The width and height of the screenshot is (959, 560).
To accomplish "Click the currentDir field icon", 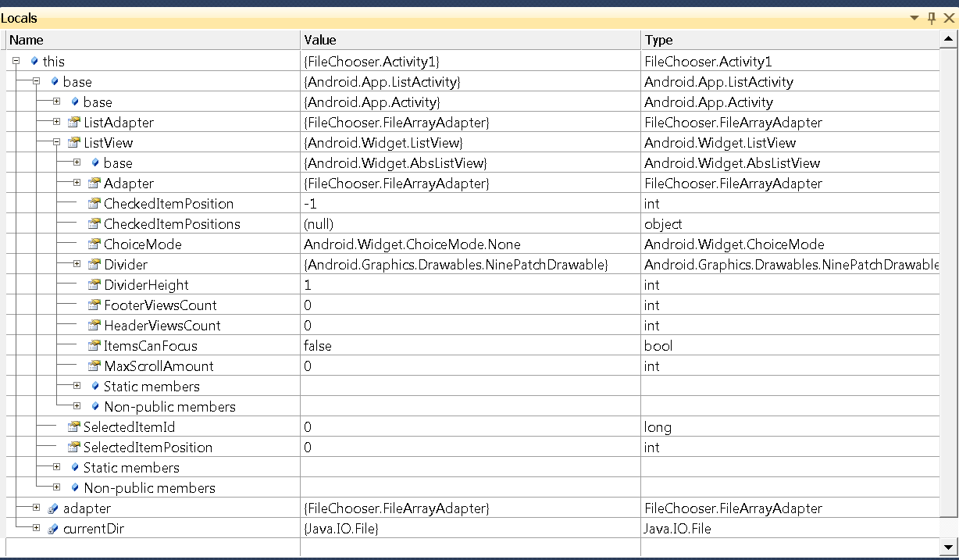I will (53, 529).
